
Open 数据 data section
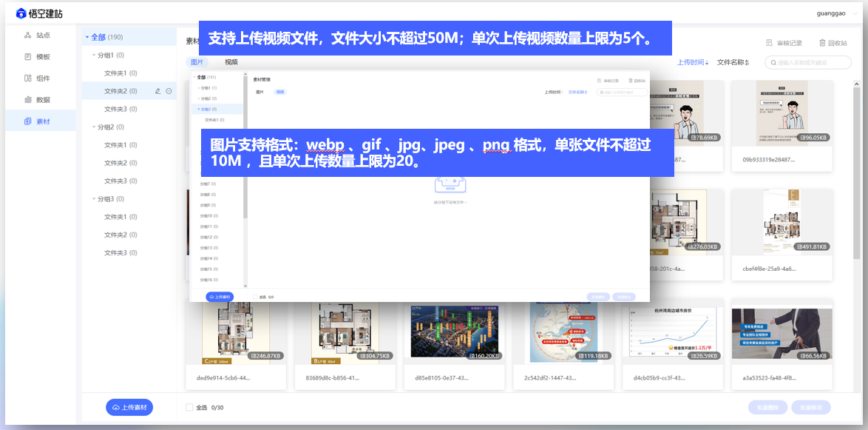click(x=38, y=100)
